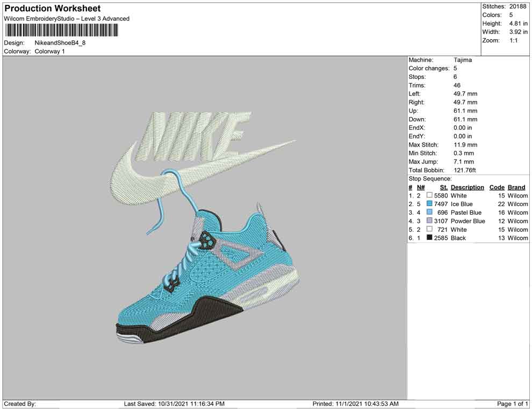Click the Max Jump value 7.1 mm

pos(463,162)
